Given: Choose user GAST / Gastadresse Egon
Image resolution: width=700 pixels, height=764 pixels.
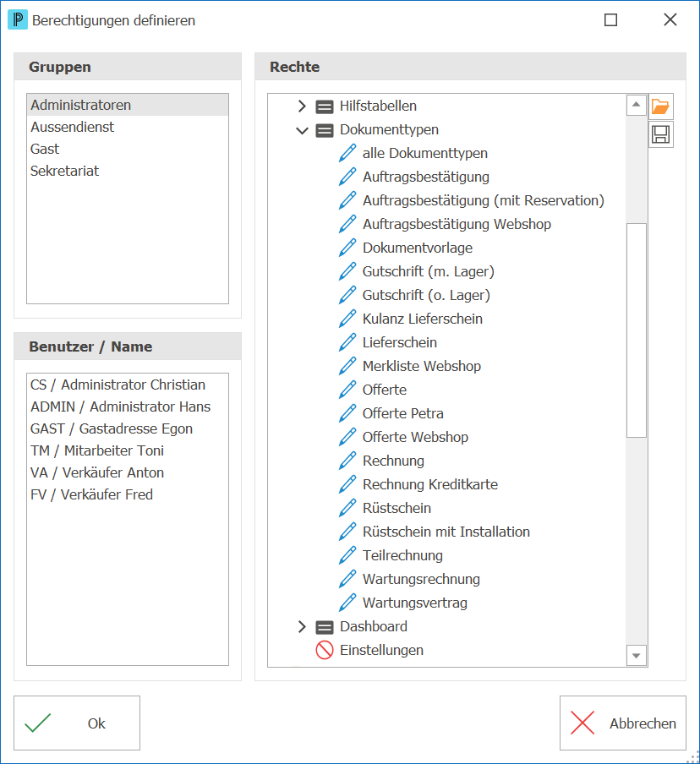Looking at the screenshot, I should (x=128, y=428).
